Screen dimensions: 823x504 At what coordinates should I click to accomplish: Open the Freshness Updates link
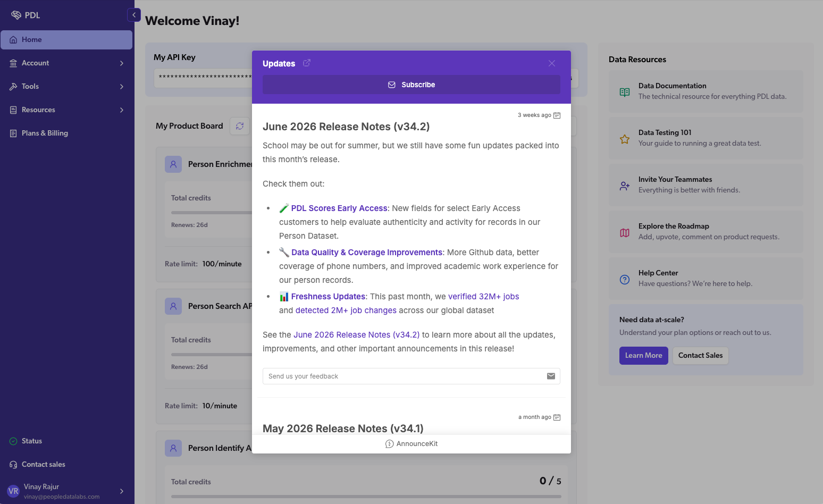(x=328, y=297)
